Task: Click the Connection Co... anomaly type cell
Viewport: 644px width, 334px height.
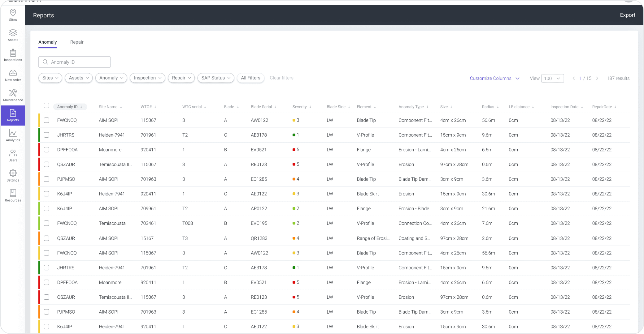Action: click(x=415, y=223)
